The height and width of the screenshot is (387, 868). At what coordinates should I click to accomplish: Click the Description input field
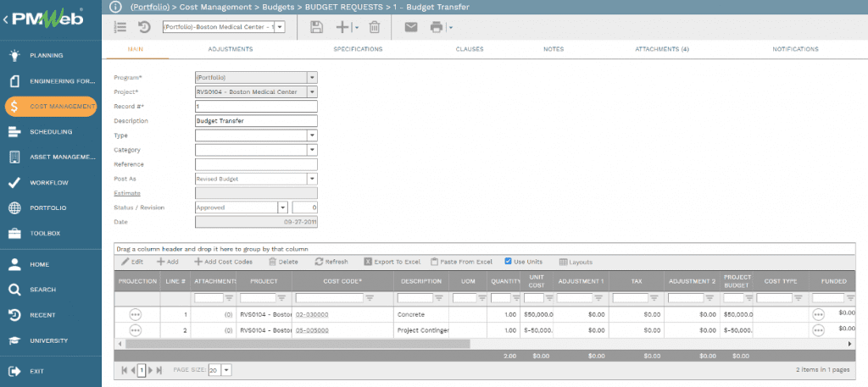(256, 120)
